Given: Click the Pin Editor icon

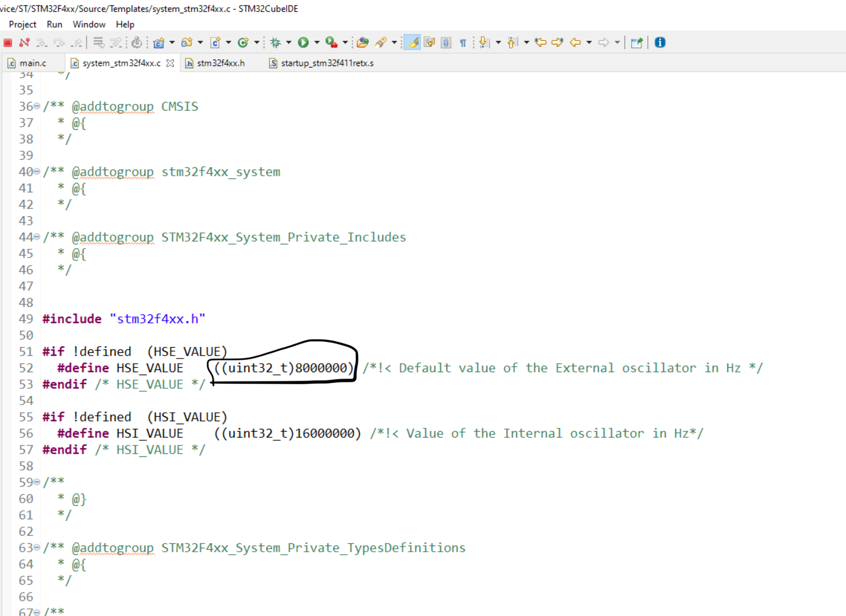Looking at the screenshot, I should click(637, 42).
